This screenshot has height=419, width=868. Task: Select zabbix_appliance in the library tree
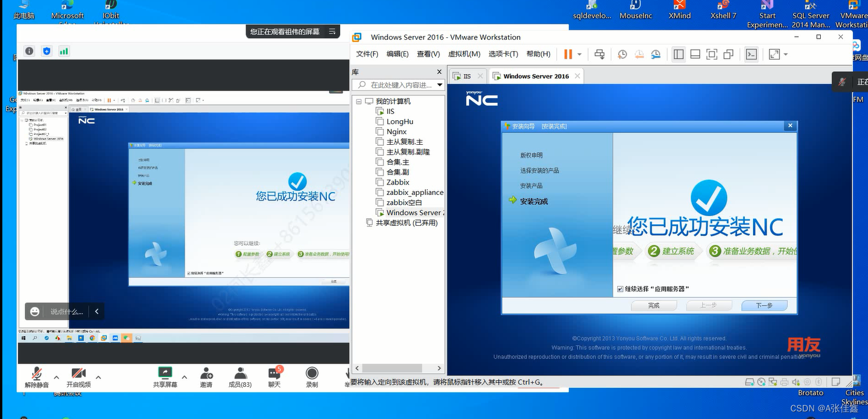click(415, 192)
